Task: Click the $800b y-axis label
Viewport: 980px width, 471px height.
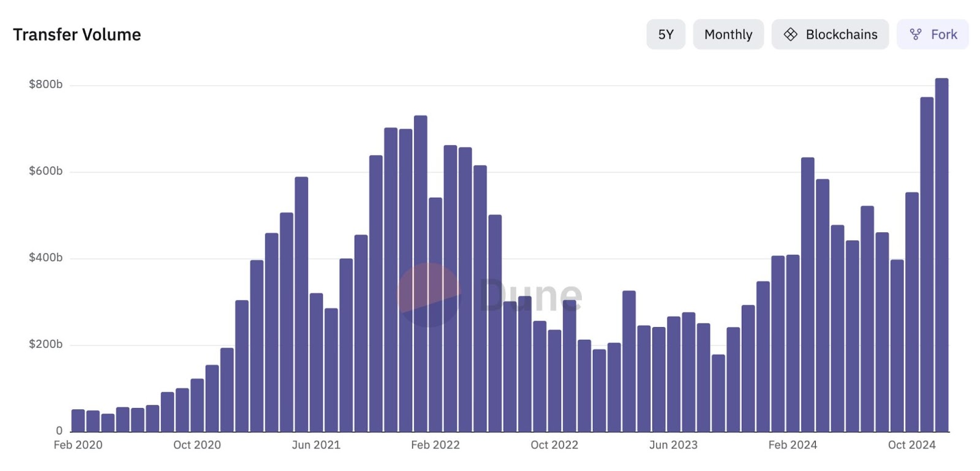Action: pyautogui.click(x=46, y=85)
